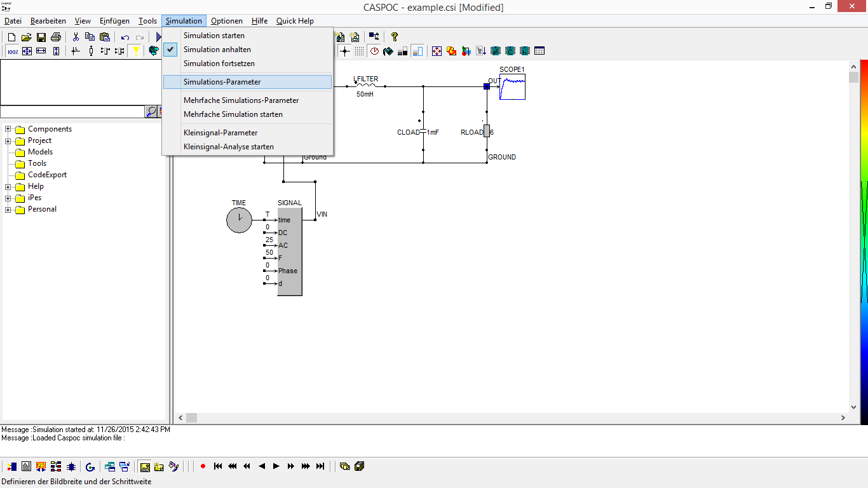Click the text list with down arrow icon

click(x=481, y=51)
